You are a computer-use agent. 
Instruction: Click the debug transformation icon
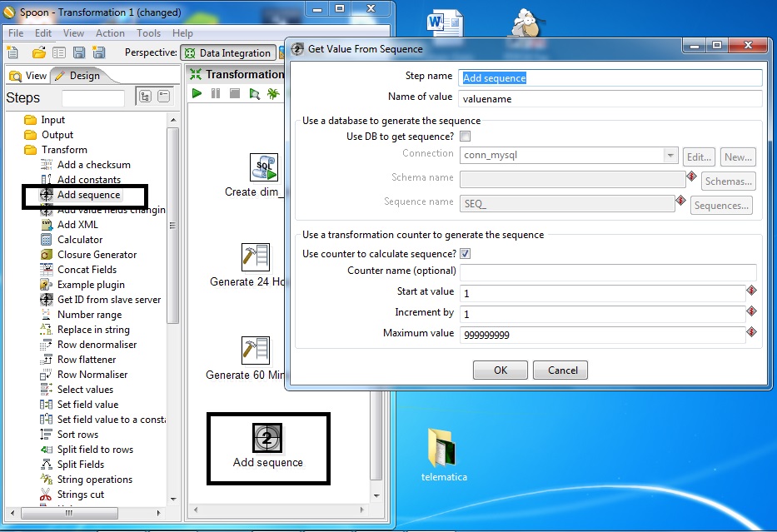coord(273,93)
